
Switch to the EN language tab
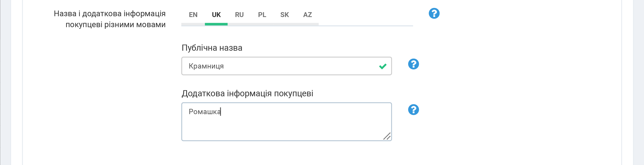tap(193, 15)
